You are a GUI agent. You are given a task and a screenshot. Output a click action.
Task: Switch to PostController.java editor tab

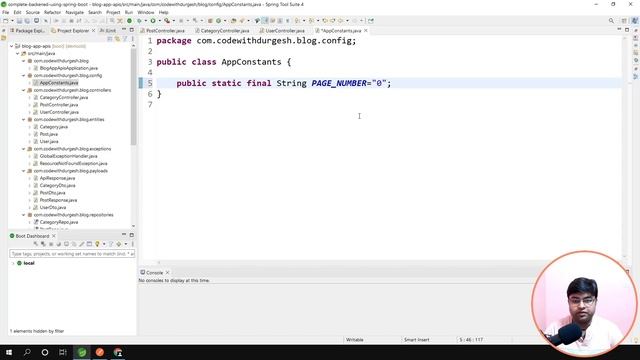pyautogui.click(x=162, y=31)
